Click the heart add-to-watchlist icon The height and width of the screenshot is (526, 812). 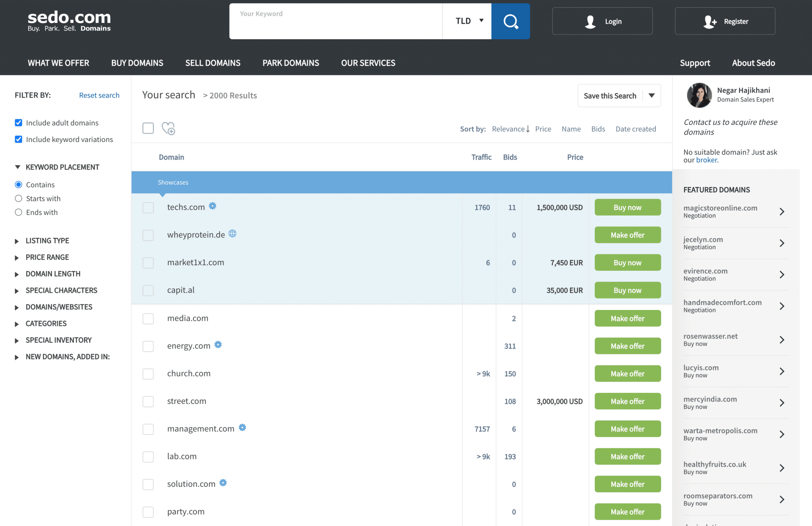(169, 128)
